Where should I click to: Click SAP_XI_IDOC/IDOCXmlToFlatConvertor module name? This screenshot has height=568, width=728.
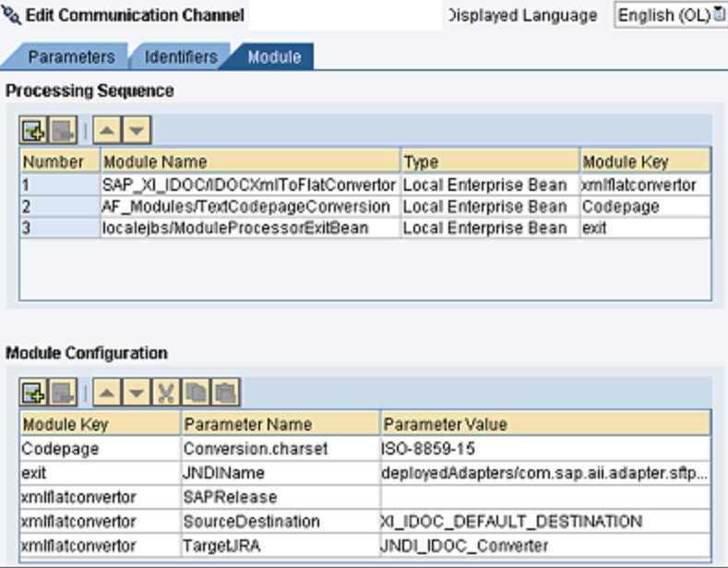250,184
